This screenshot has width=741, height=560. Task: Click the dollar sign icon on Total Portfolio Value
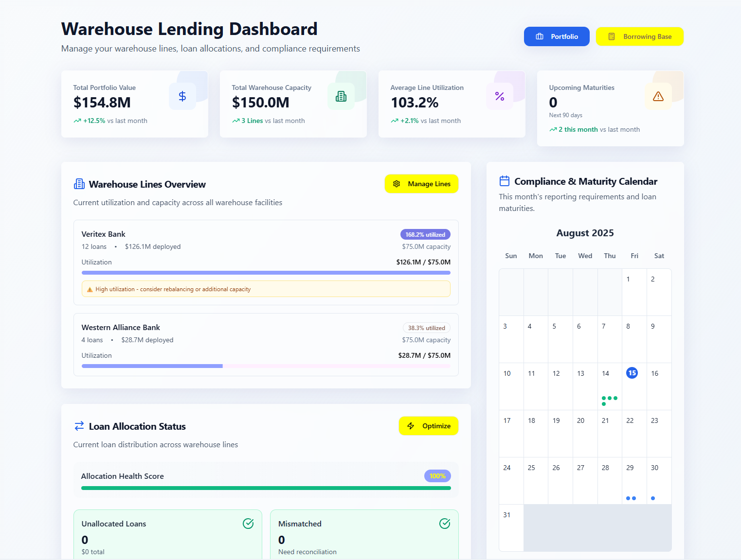(x=182, y=96)
